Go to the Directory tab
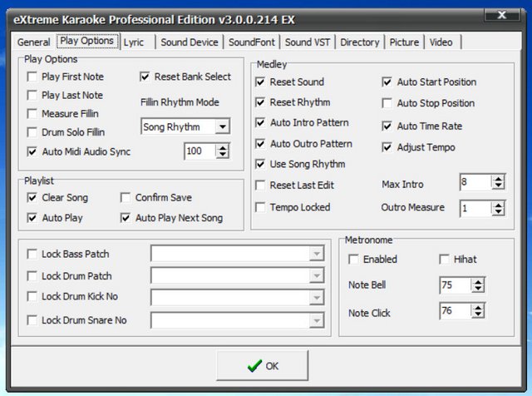 click(x=360, y=42)
